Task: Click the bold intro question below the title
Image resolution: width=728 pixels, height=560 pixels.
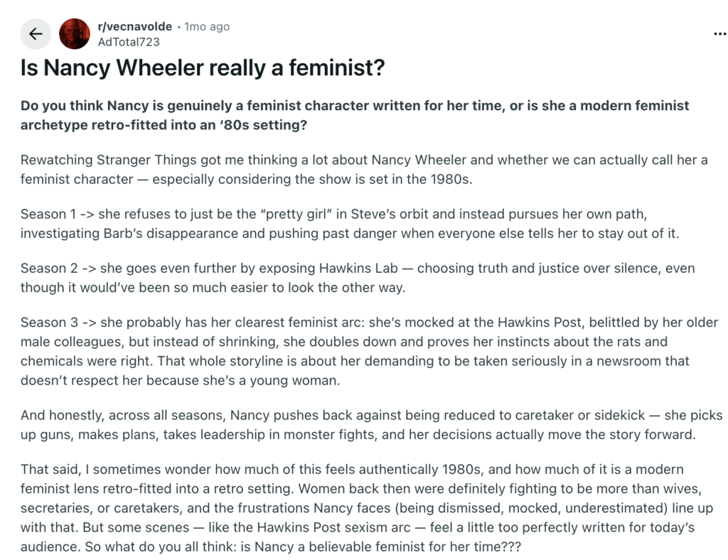Action: click(x=354, y=114)
